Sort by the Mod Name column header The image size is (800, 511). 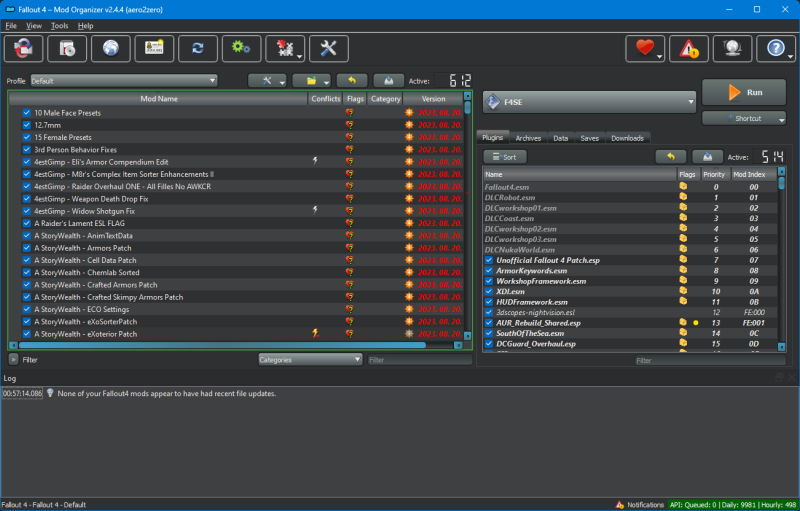[159, 99]
